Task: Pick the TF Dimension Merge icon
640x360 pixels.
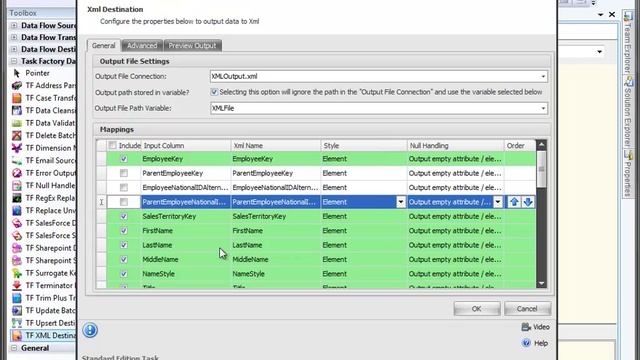Action: pos(17,148)
